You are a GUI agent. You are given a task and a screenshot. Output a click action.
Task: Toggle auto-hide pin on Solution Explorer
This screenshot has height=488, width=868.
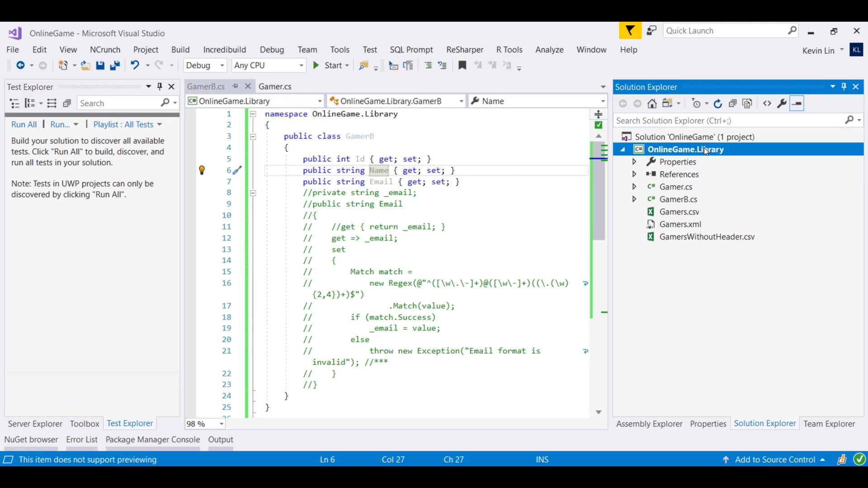coord(844,86)
